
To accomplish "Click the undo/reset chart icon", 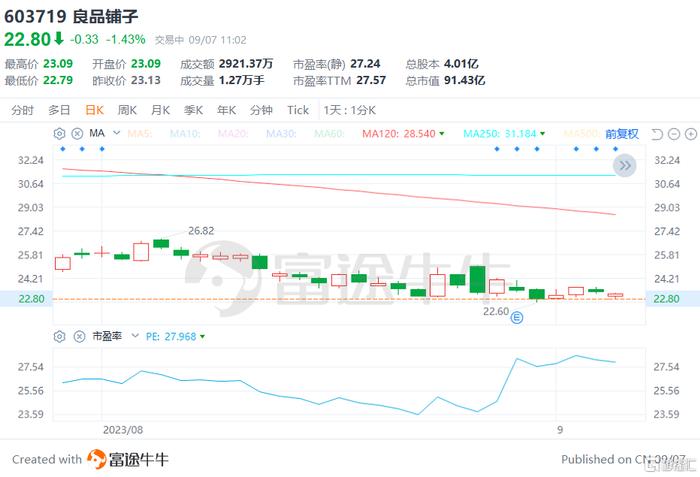I will click(x=657, y=134).
